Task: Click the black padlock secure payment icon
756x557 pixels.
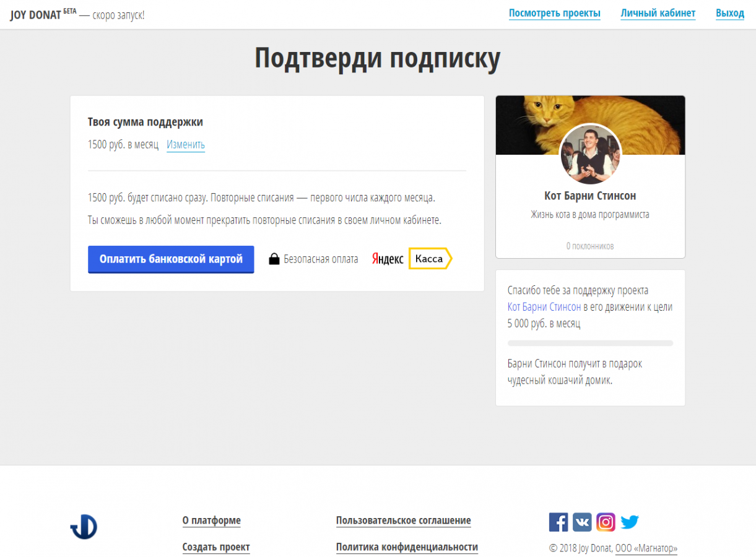Action: [x=274, y=259]
